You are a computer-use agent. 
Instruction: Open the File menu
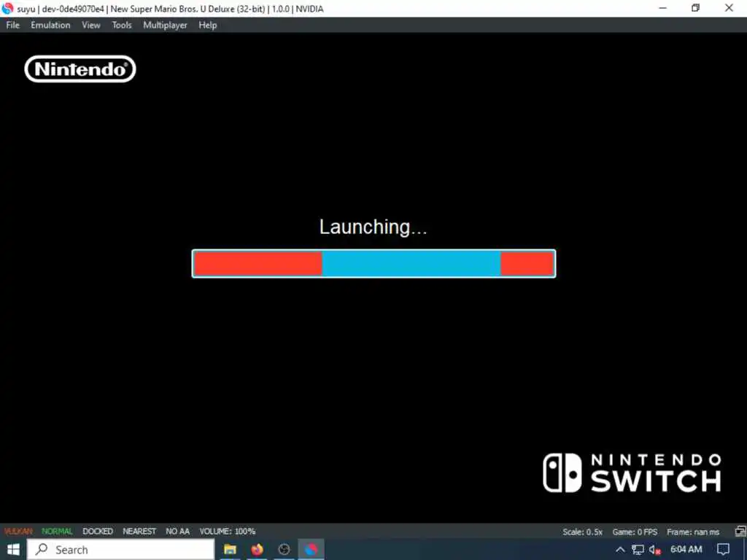click(12, 26)
